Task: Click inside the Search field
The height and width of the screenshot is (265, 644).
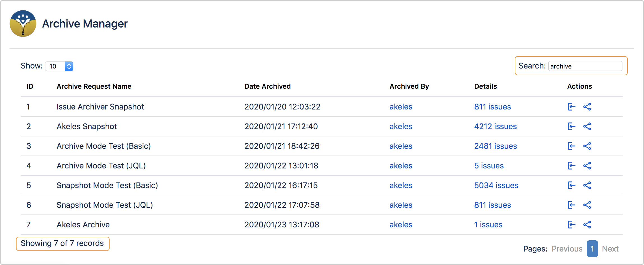Action: (585, 66)
